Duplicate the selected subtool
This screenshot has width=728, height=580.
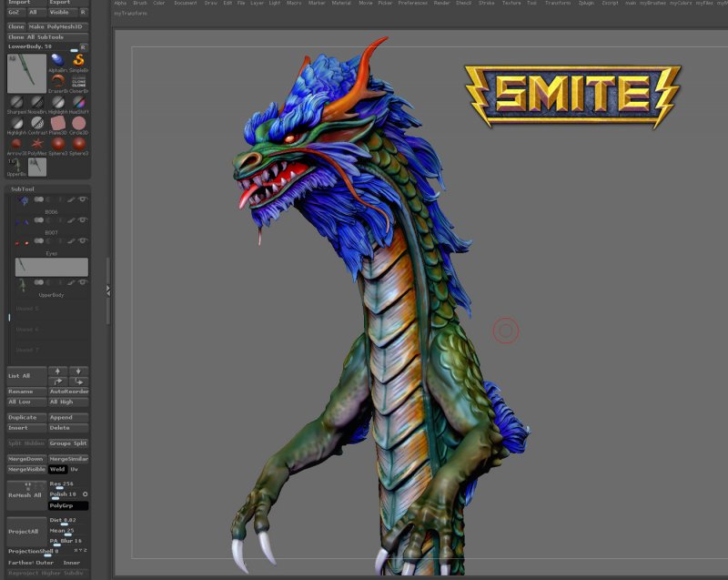point(26,417)
